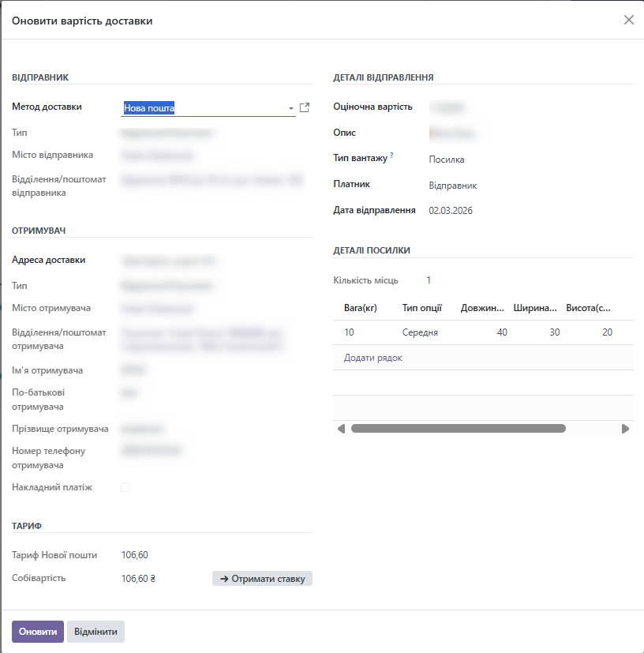Click the help mark beside Тип вантажу
Screen dimensions: 644x653
coord(391,156)
